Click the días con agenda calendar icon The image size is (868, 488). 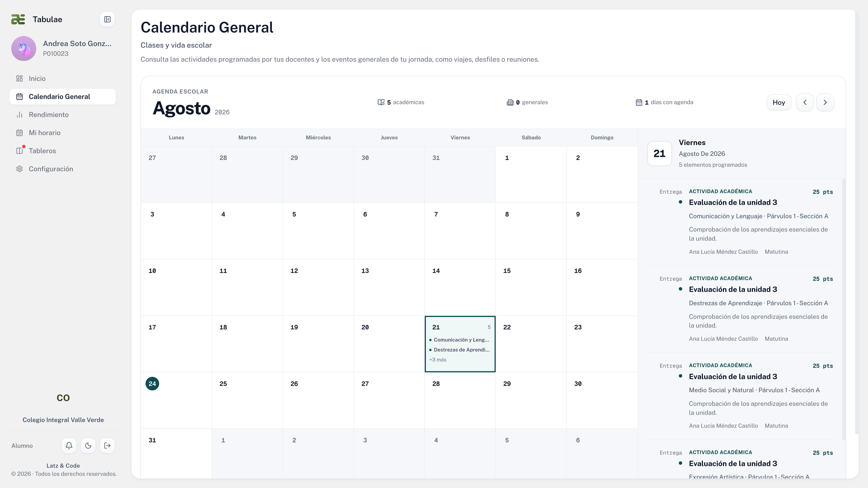(x=639, y=102)
